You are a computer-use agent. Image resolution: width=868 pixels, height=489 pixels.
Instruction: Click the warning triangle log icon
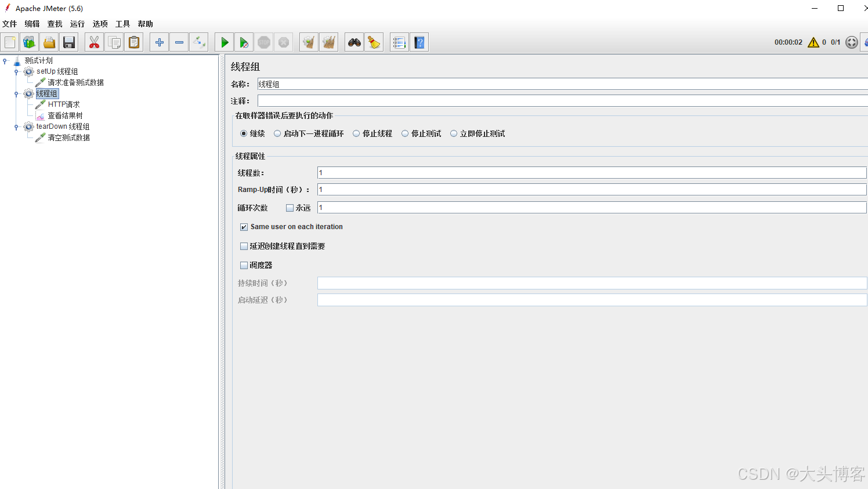(813, 42)
